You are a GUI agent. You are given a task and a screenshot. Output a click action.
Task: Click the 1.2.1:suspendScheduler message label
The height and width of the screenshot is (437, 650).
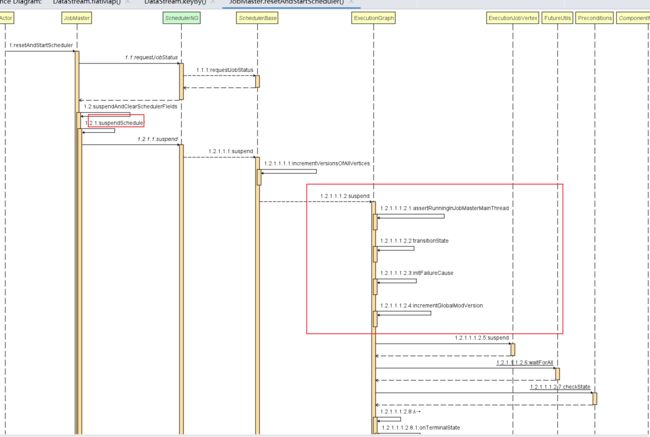[114, 123]
